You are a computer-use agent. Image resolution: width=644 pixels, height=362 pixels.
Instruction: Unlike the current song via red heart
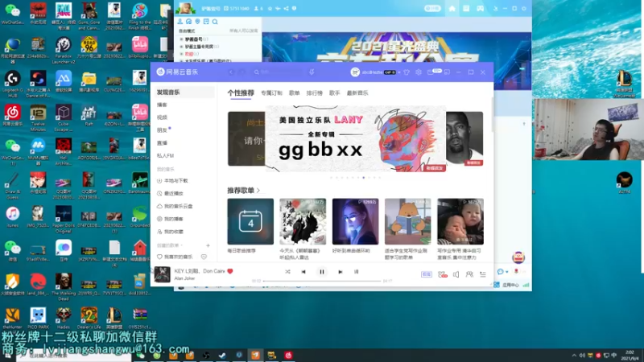230,271
